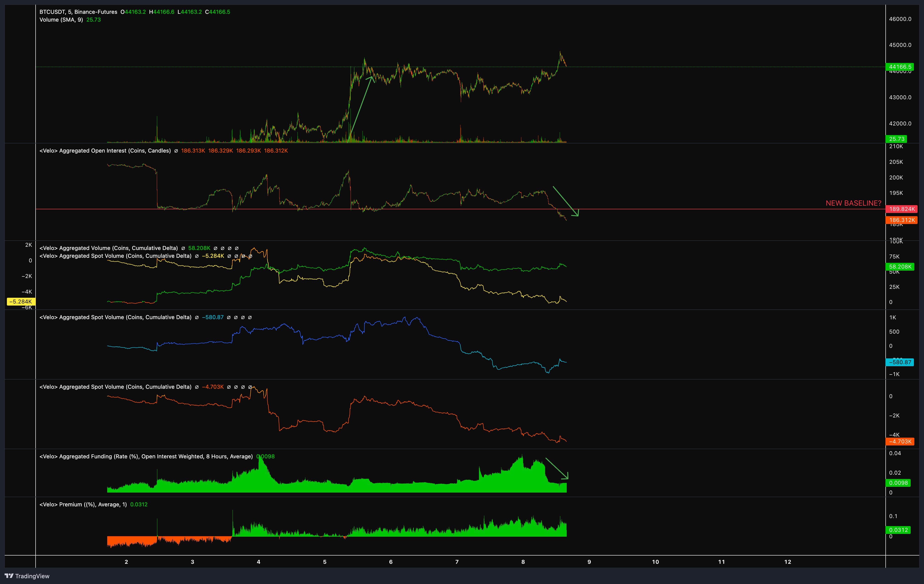
Task: Open the Velo Aggregated Funding indicator legend
Action: (146, 456)
